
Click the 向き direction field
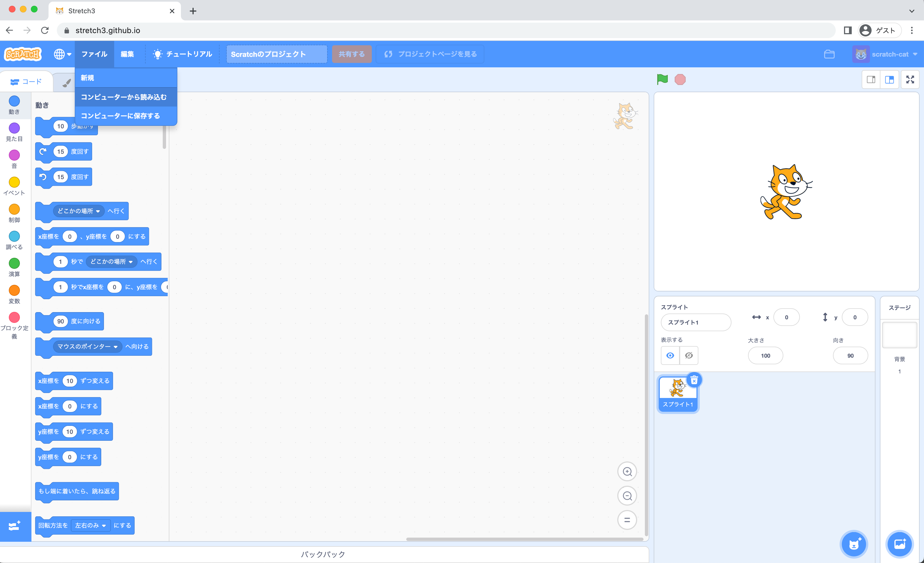[x=850, y=355]
